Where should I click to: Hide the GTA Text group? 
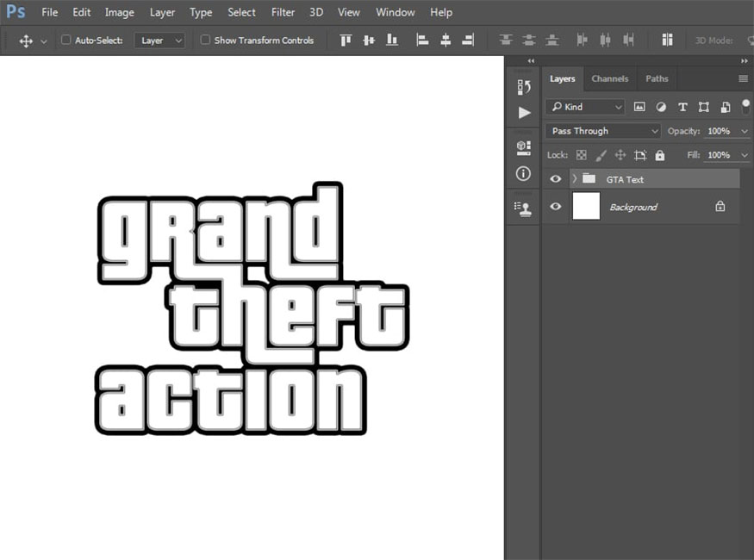pos(556,179)
